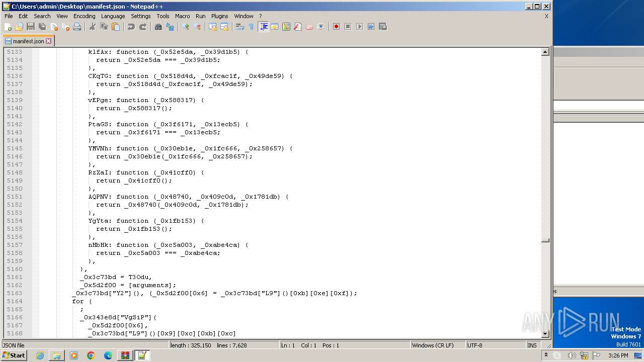Image resolution: width=644 pixels, height=362 pixels.
Task: Redo action with Redo arrow
Action: tap(143, 27)
